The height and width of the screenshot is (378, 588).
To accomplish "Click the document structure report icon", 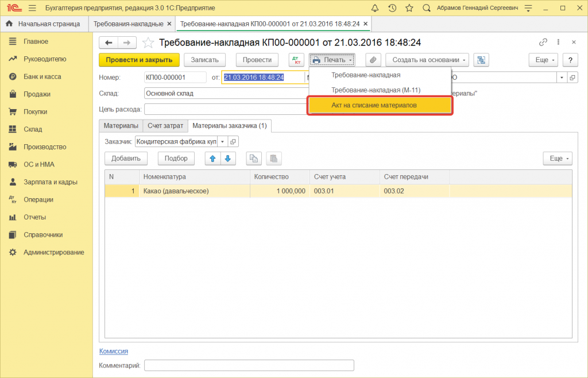I will pos(481,60).
